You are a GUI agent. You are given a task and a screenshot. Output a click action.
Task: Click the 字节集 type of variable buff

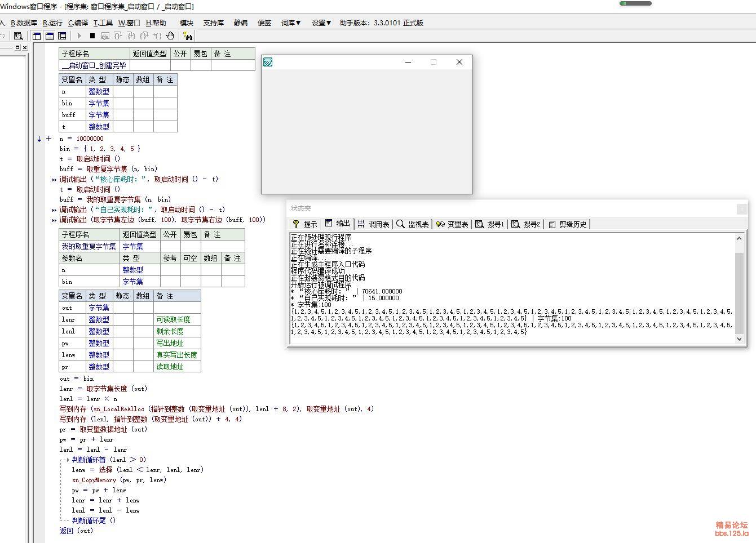click(x=99, y=115)
